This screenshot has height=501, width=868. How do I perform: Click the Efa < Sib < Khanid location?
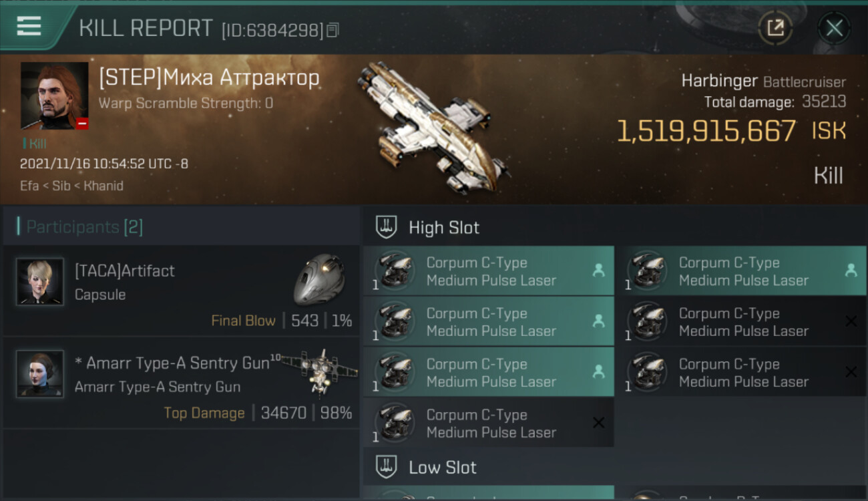71,186
